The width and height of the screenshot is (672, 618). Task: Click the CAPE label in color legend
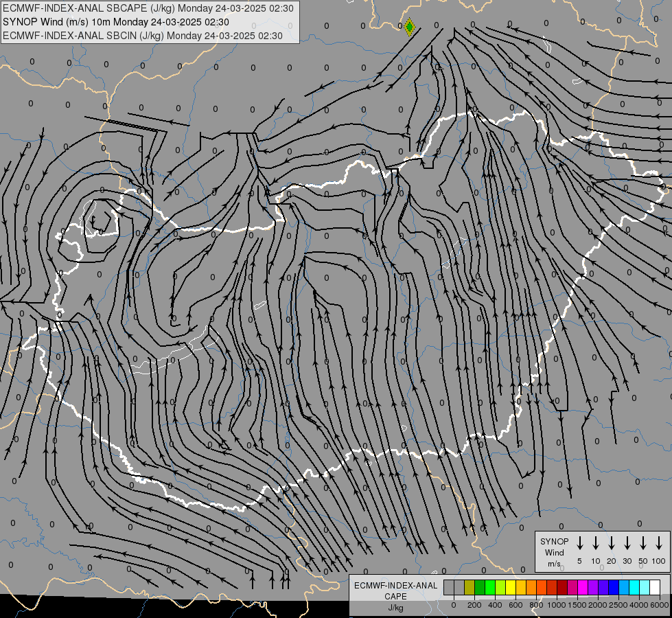(x=395, y=597)
